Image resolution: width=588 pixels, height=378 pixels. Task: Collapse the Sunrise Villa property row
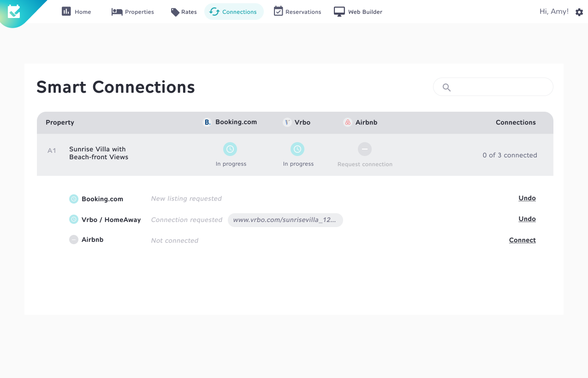(x=295, y=155)
